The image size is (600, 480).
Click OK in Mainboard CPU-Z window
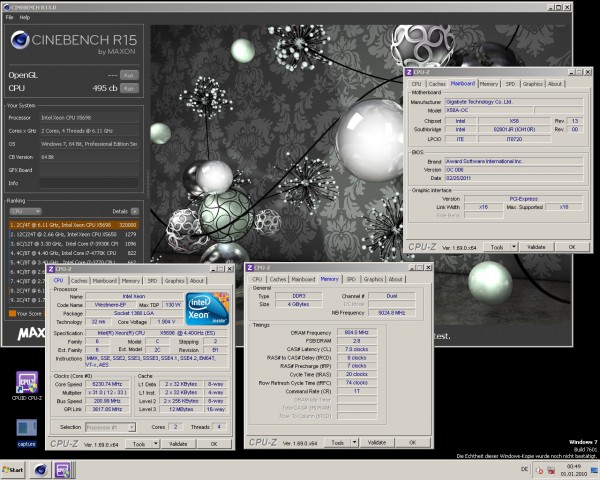[x=572, y=247]
